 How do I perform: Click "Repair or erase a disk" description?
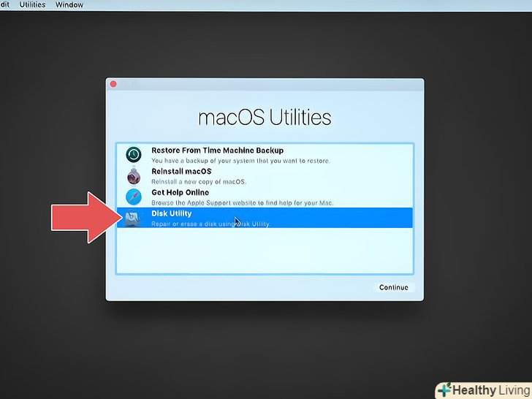coord(210,224)
